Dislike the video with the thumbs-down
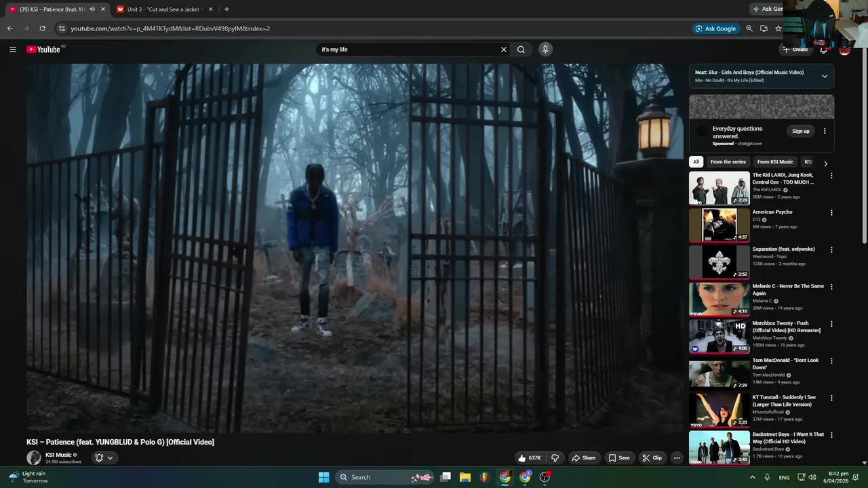The image size is (868, 488). click(555, 458)
